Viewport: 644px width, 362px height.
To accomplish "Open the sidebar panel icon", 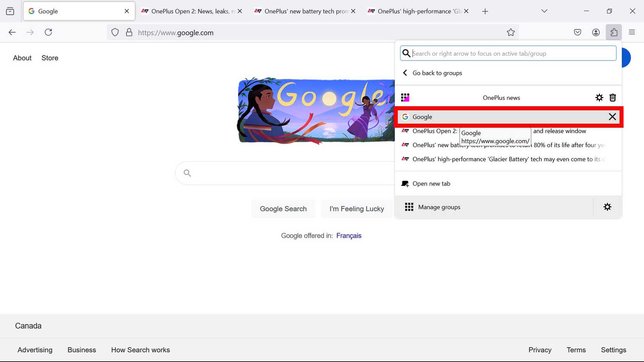I will pos(10,11).
